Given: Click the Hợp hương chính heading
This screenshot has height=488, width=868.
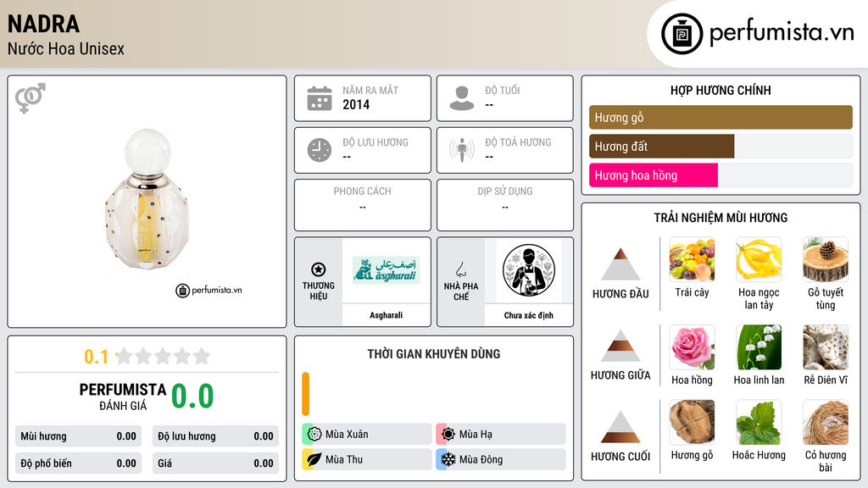Looking at the screenshot, I should [x=721, y=90].
